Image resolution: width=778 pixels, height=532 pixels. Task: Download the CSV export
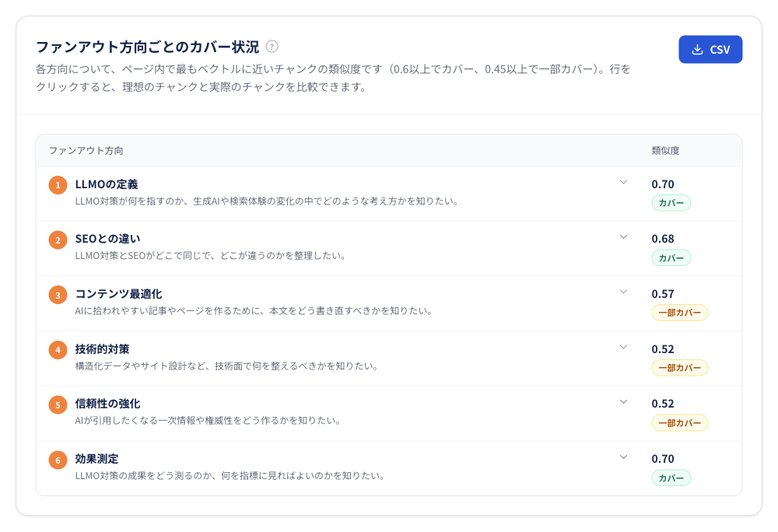(x=710, y=50)
